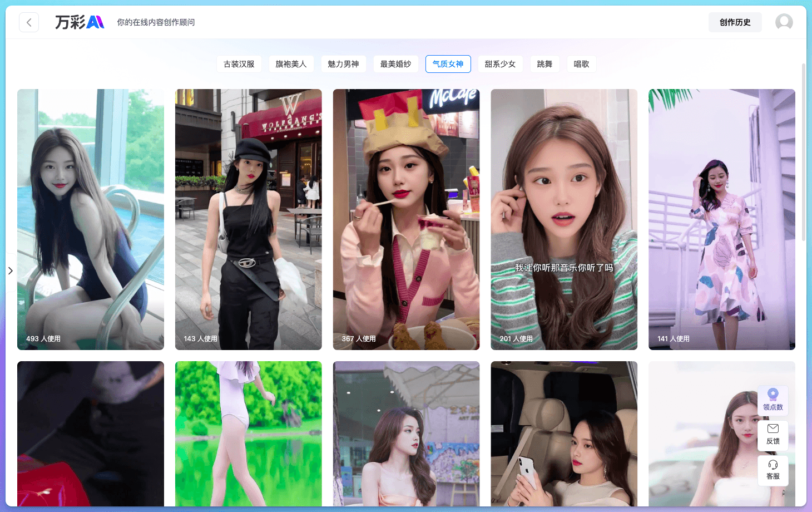Select the McCafe template with 367 人使用
This screenshot has height=512, width=812.
pos(407,219)
